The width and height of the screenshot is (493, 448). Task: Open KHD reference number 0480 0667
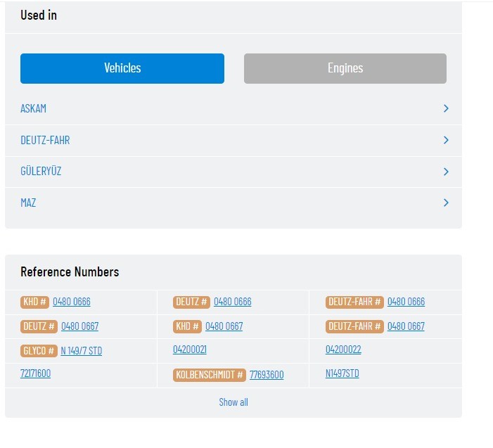(224, 326)
